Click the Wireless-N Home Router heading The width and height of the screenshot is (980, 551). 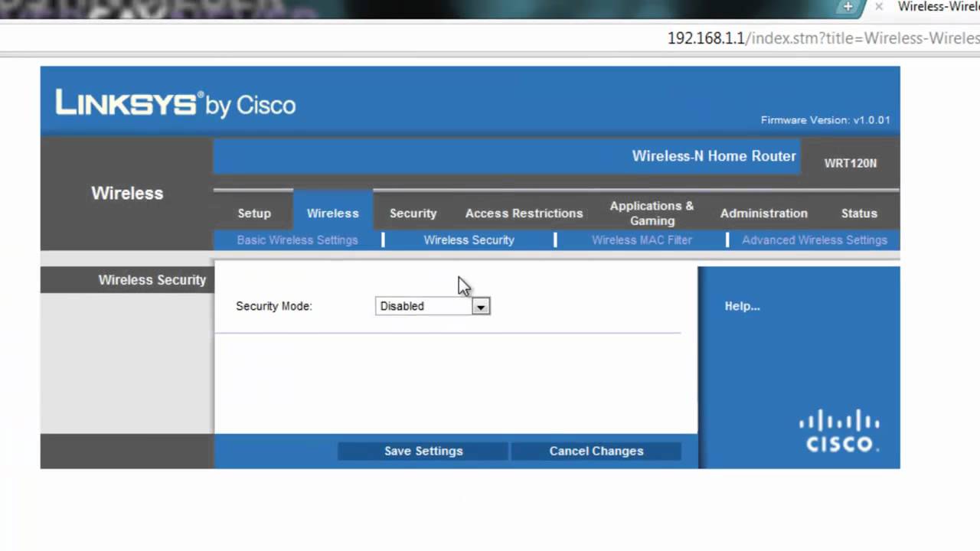point(714,156)
